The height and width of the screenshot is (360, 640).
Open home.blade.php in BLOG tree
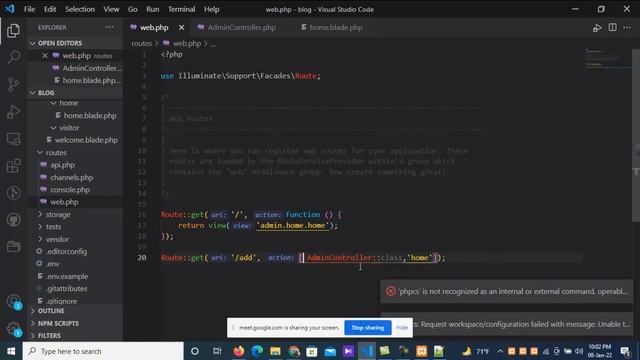pos(75,116)
